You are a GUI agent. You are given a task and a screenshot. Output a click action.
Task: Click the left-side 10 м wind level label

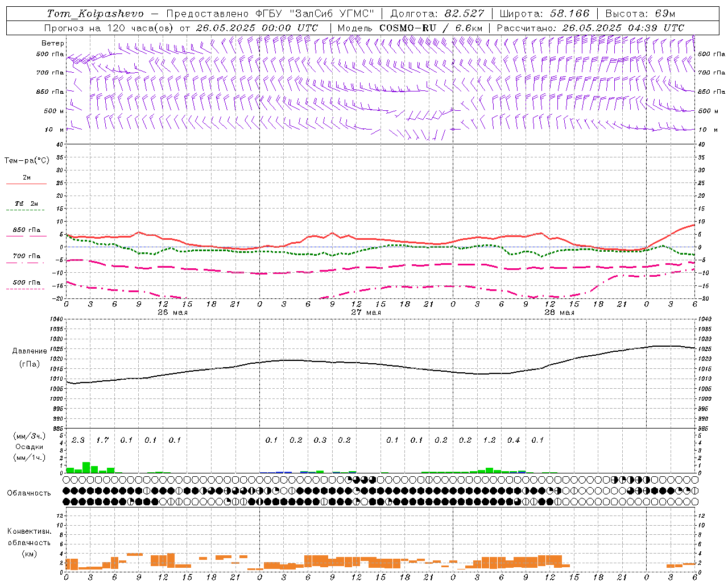pyautogui.click(x=55, y=130)
